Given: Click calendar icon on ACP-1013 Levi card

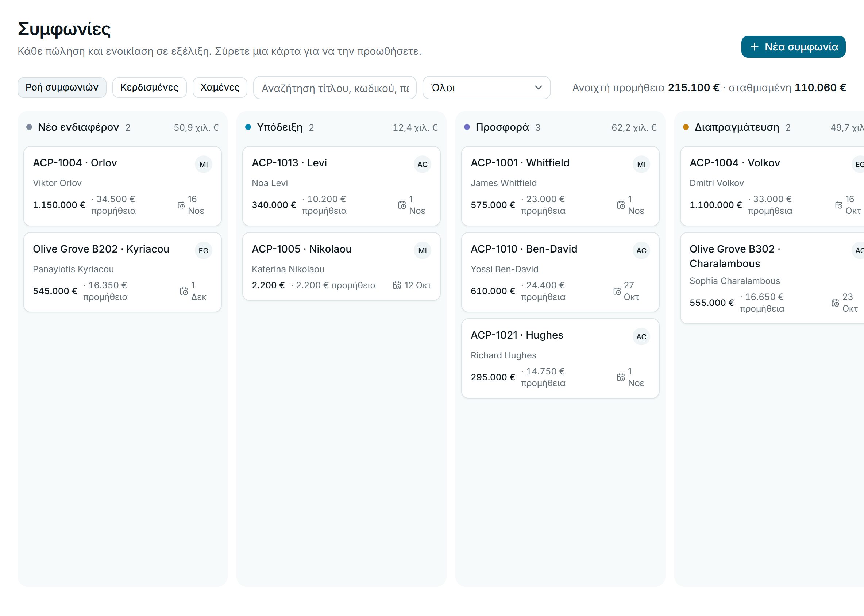Looking at the screenshot, I should [x=402, y=205].
